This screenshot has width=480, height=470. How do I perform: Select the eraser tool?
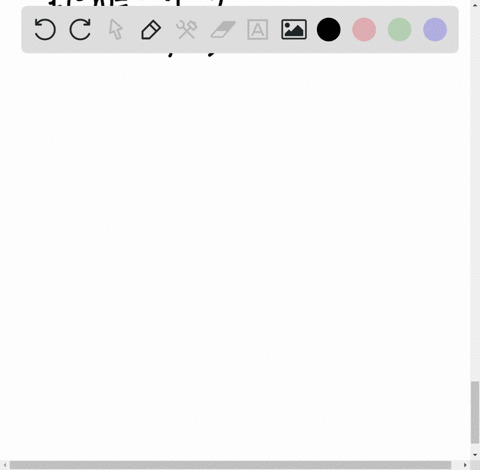point(223,30)
